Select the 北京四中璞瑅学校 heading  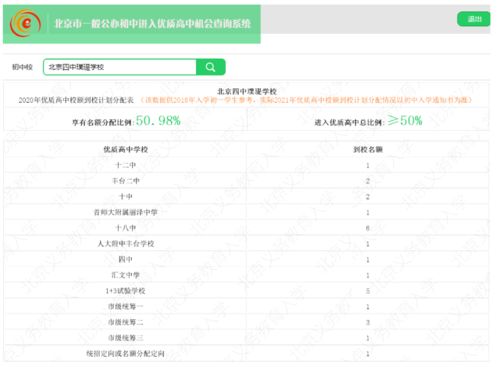[x=247, y=91]
